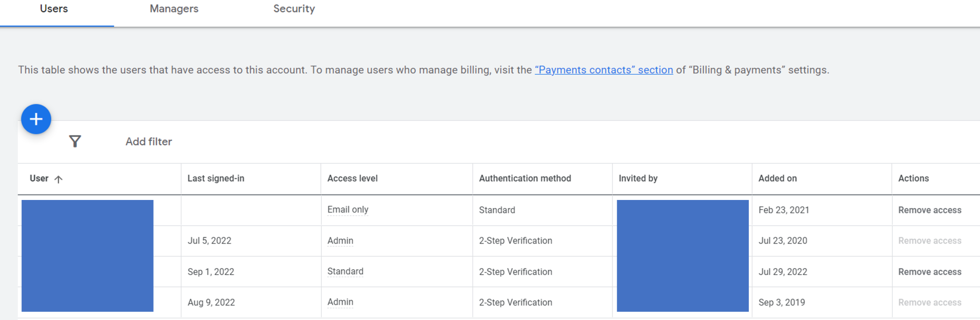Image resolution: width=980 pixels, height=320 pixels.
Task: Click the funnel filter icon
Action: click(75, 141)
